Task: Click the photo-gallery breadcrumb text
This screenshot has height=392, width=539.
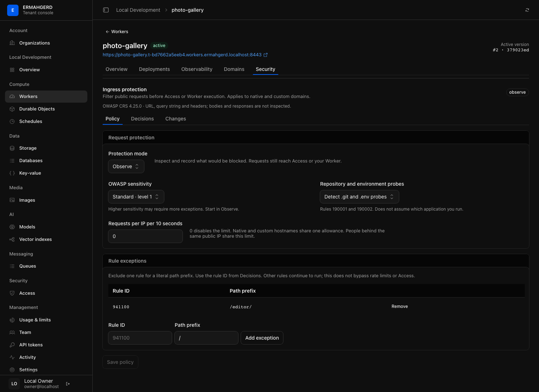Action: coord(188,10)
